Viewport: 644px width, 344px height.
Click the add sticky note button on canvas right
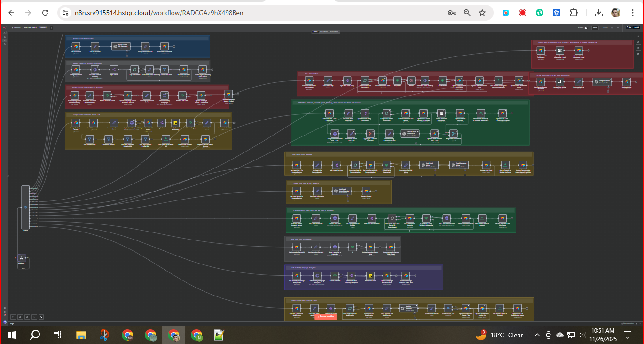(x=638, y=48)
